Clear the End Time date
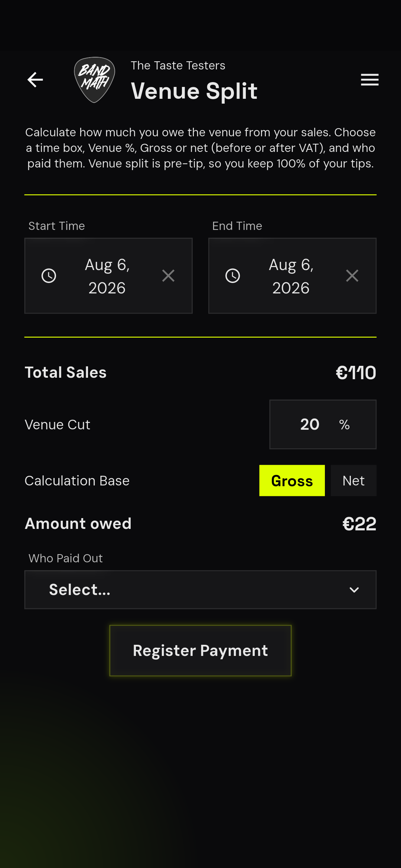The width and height of the screenshot is (401, 868). click(x=352, y=276)
